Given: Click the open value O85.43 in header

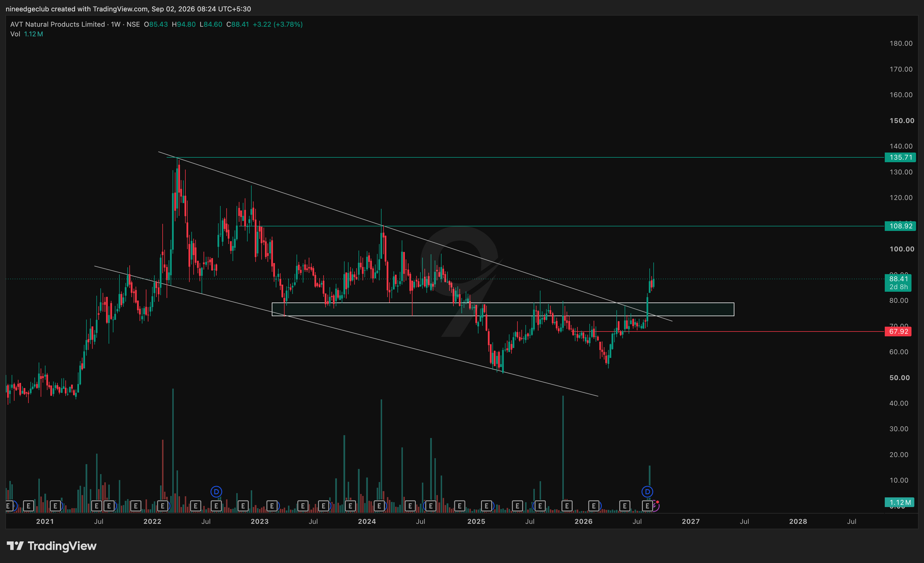Looking at the screenshot, I should point(156,24).
